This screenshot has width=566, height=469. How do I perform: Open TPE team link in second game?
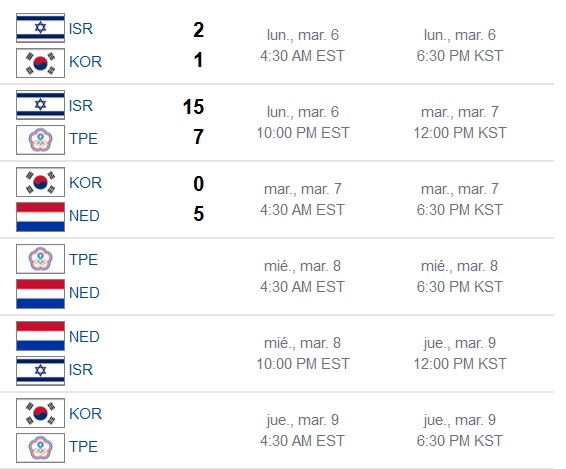83,139
